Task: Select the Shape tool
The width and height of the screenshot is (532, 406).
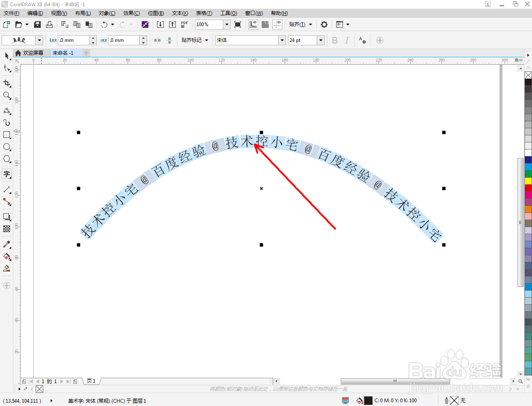Action: (7, 68)
